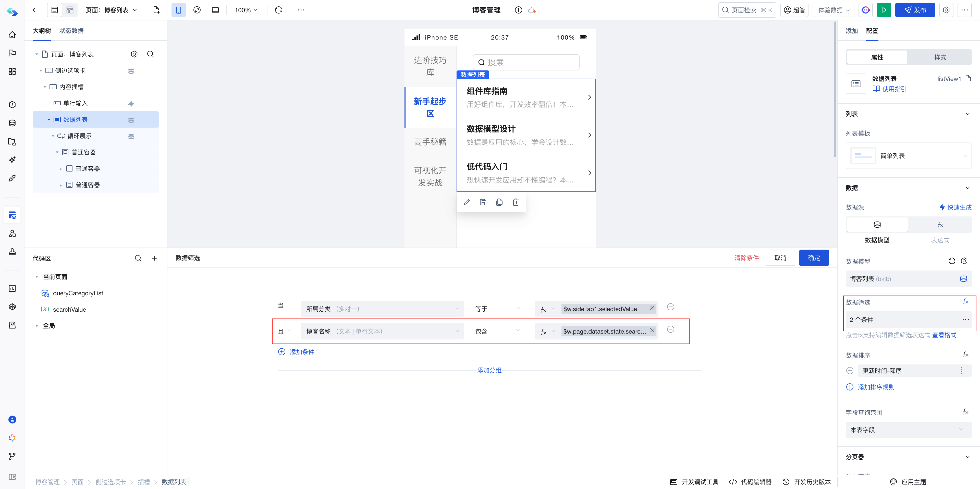Click the back arrow in top toolbar

36,10
